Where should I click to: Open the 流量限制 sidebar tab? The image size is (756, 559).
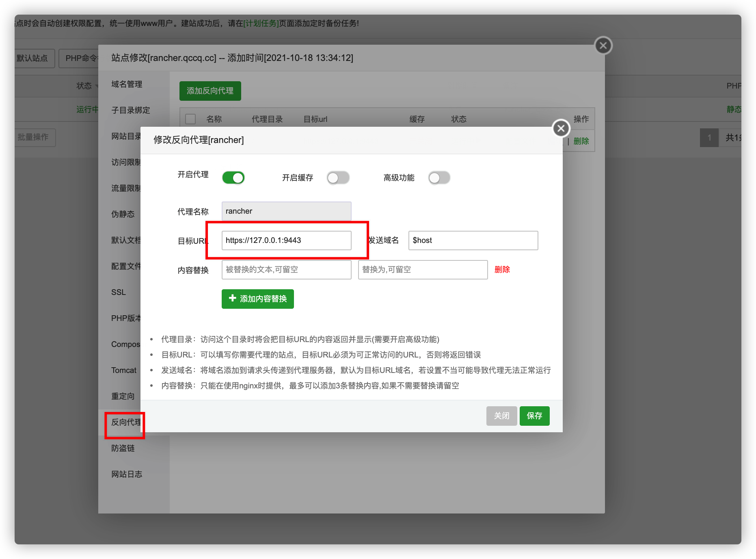126,188
